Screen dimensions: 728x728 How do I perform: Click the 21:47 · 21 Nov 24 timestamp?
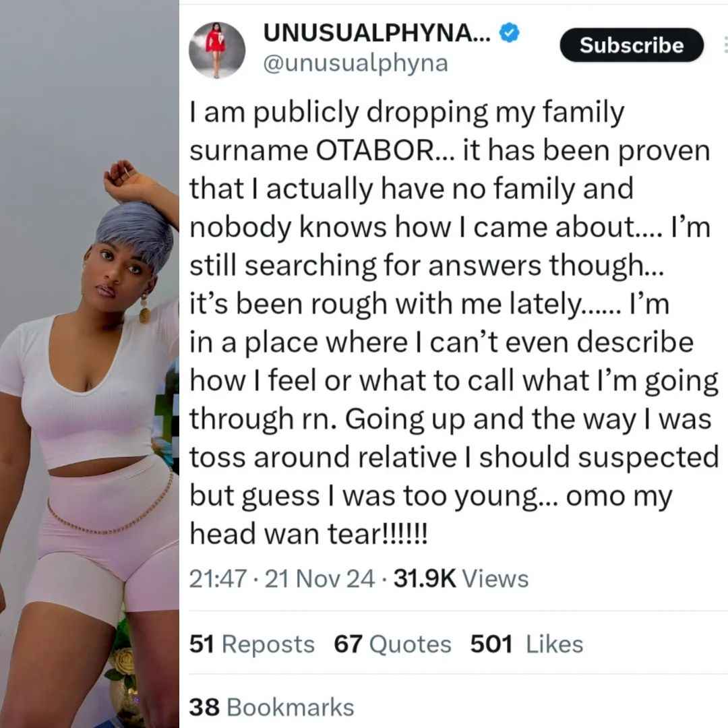pyautogui.click(x=282, y=579)
